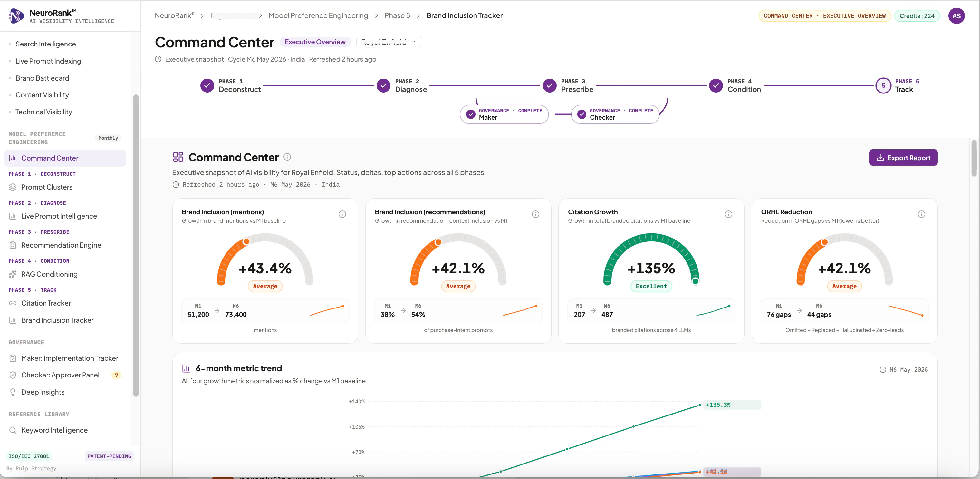Open the Governance Maker pill

coord(504,114)
